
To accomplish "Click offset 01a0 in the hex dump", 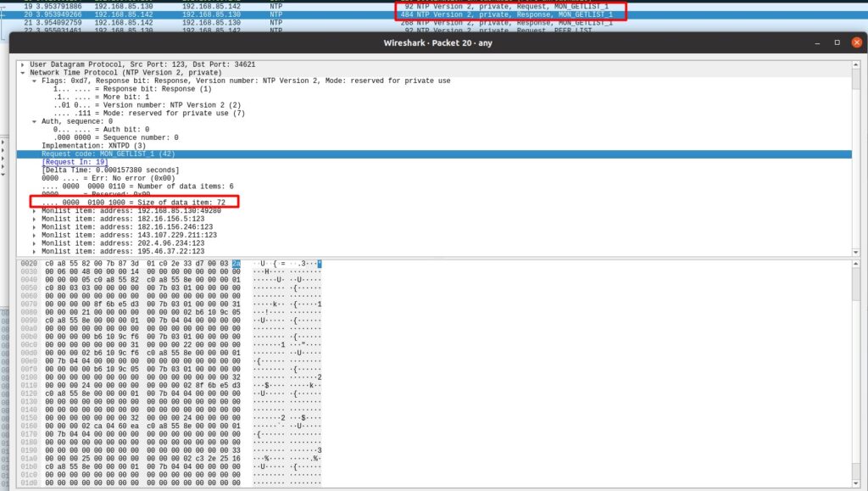I will pyautogui.click(x=30, y=458).
